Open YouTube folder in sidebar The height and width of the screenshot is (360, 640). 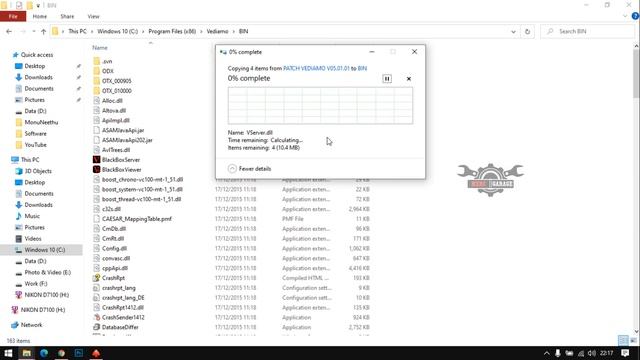pos(35,145)
